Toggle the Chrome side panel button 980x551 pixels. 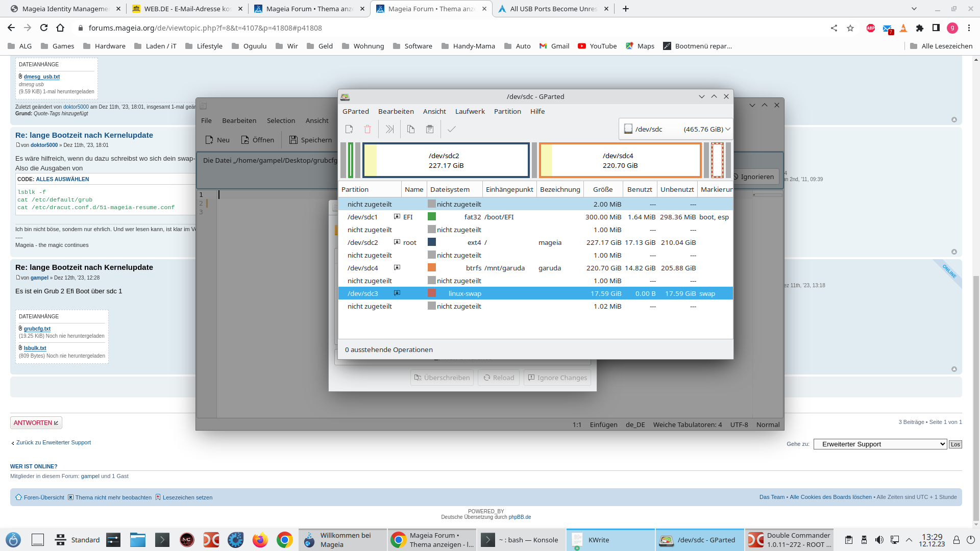coord(936,28)
